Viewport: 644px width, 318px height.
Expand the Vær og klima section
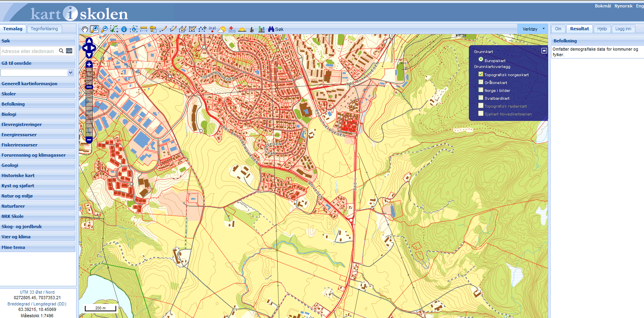[38, 237]
